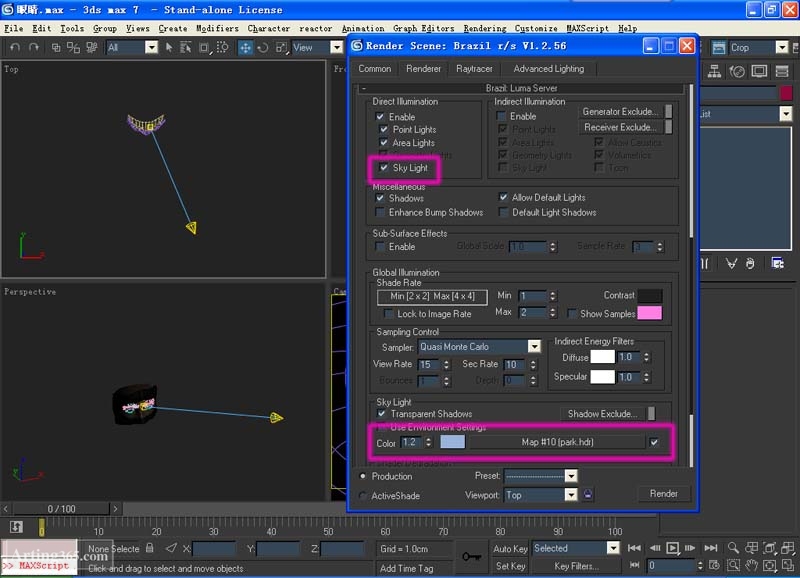Switch to the Common tab
800x578 pixels.
(x=374, y=69)
